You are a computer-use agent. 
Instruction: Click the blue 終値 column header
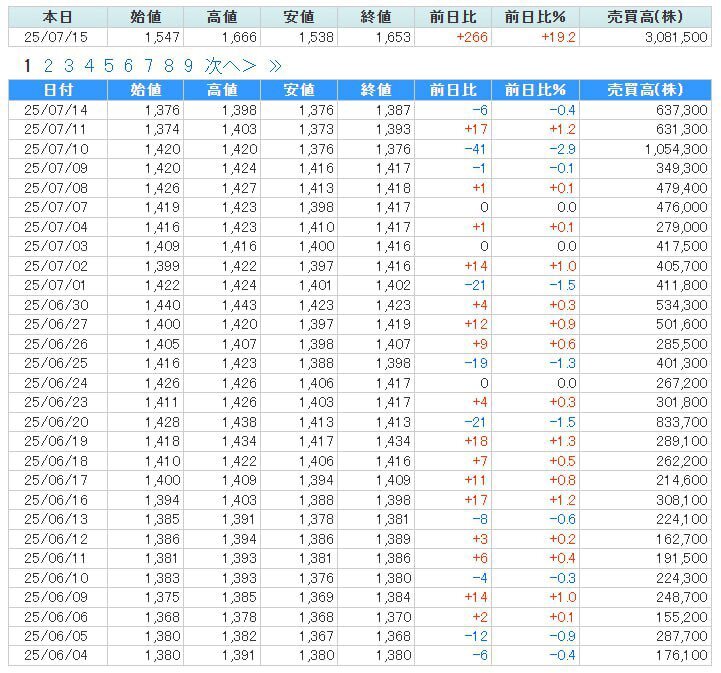point(376,90)
